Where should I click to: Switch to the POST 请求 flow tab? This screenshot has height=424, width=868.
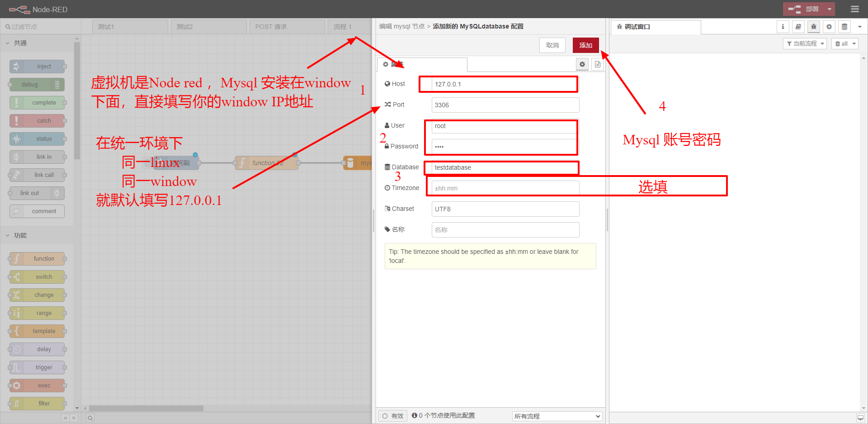(287, 27)
